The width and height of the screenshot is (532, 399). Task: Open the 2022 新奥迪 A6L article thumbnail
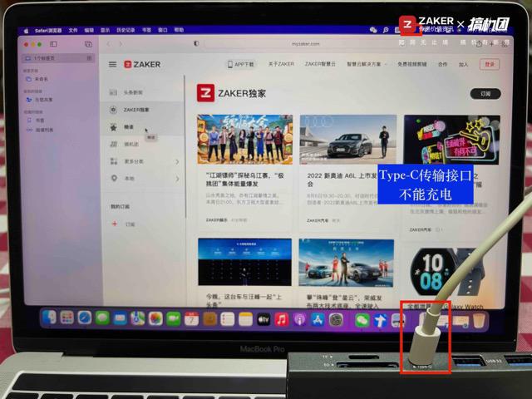coord(347,140)
